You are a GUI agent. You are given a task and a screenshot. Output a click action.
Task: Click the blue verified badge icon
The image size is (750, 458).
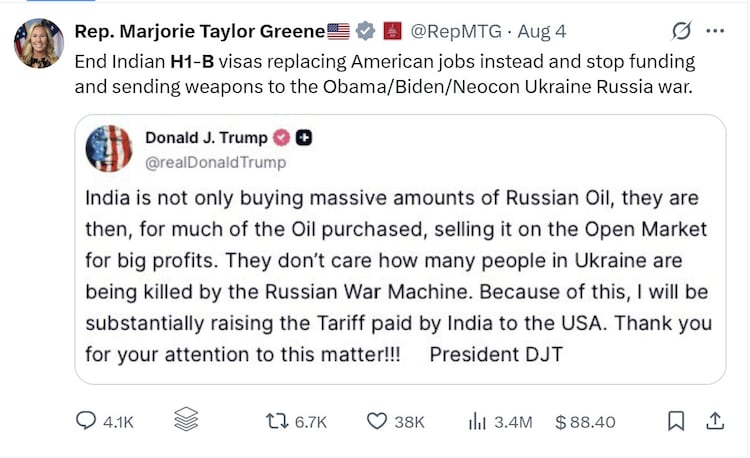coord(365,31)
